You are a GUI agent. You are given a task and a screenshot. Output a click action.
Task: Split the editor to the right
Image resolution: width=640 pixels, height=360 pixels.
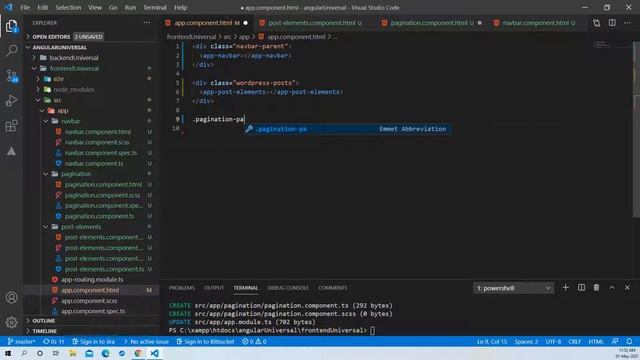pyautogui.click(x=612, y=23)
